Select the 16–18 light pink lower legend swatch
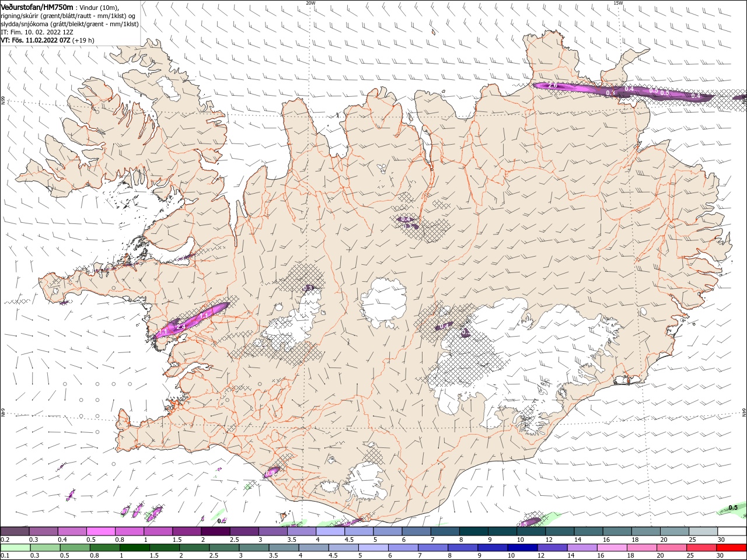Screen dimensions: 747x560 612,548
